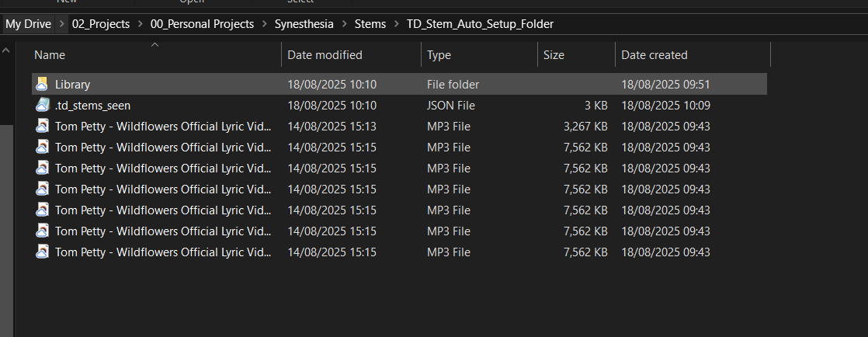
Task: Select the icon of the 3,267 KB MP3 file
Action: point(42,126)
